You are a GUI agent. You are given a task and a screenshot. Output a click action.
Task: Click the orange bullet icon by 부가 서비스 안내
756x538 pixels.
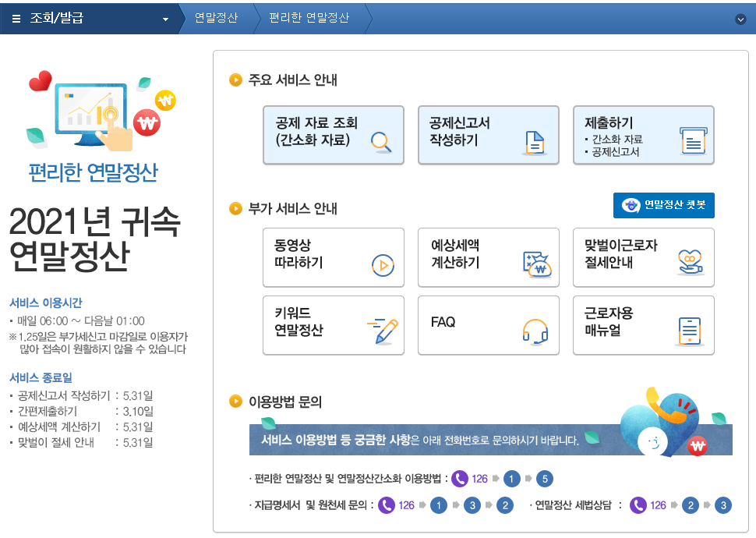[235, 208]
